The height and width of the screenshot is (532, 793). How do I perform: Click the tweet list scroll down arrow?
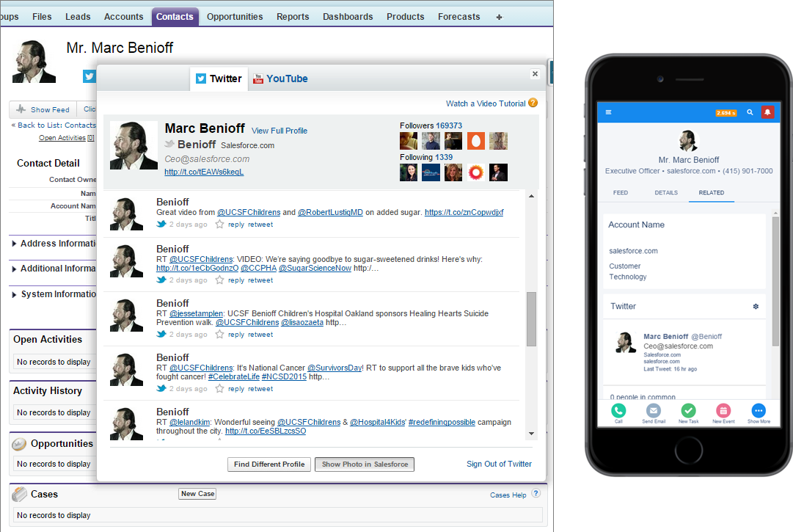(531, 434)
